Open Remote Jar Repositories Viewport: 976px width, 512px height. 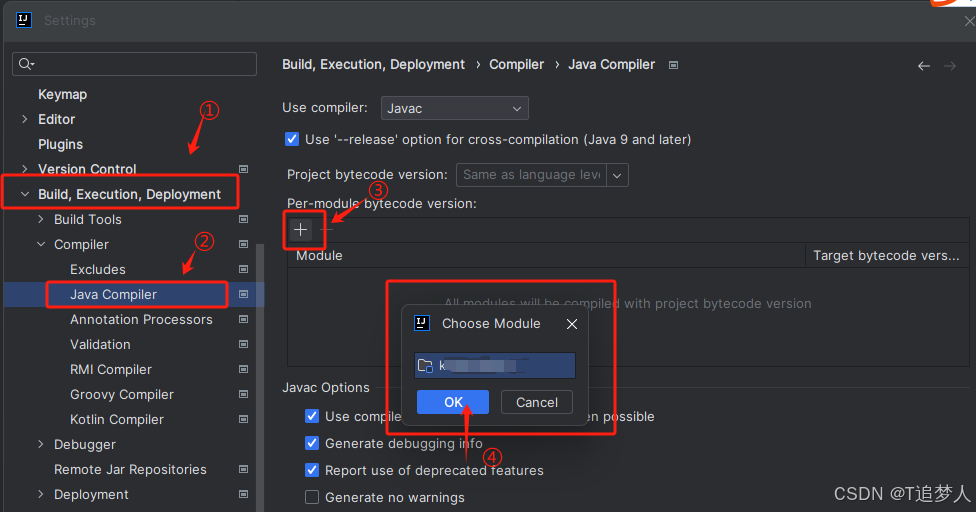(130, 470)
